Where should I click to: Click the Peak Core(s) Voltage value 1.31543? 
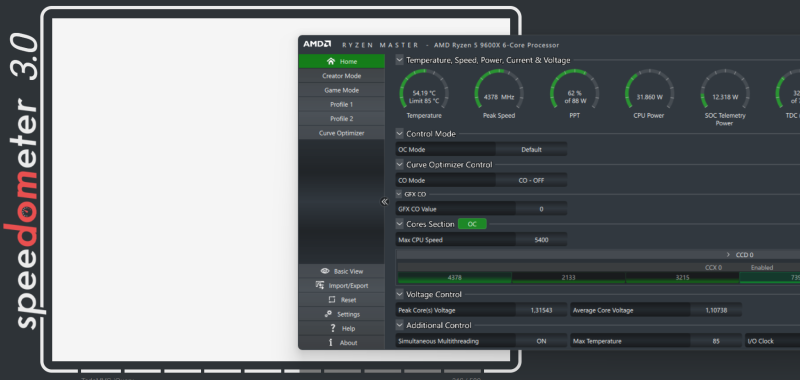(541, 310)
